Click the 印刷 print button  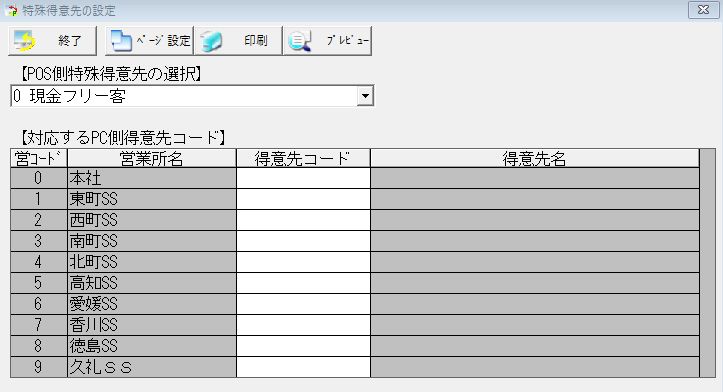(x=237, y=41)
